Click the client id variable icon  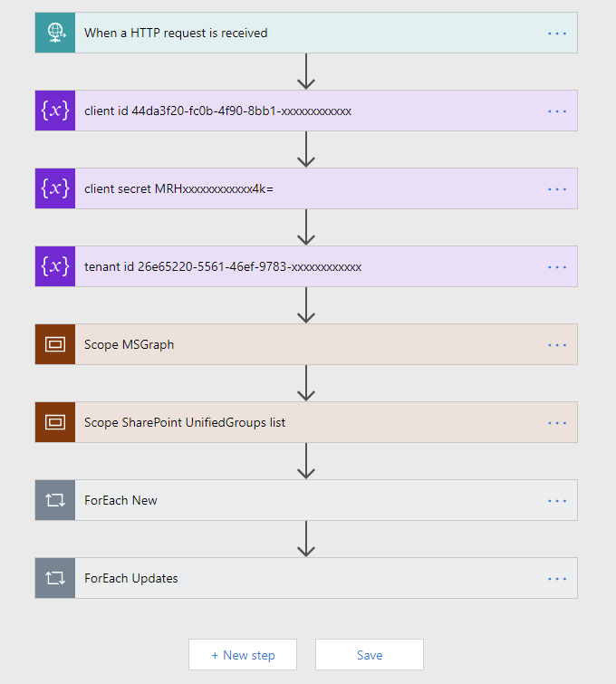pos(55,111)
